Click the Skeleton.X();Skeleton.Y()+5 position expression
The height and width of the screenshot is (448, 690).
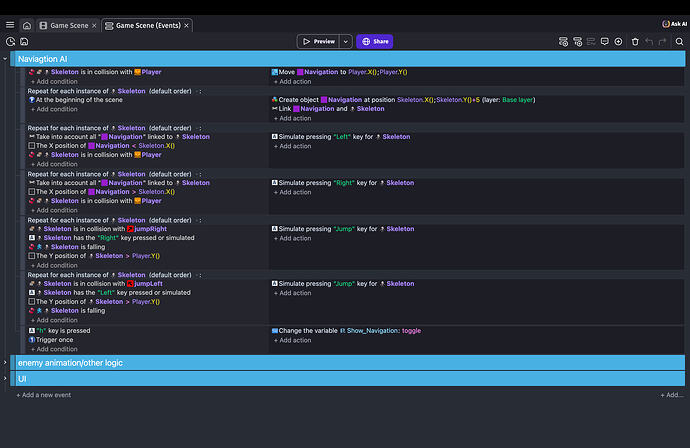[x=438, y=100]
